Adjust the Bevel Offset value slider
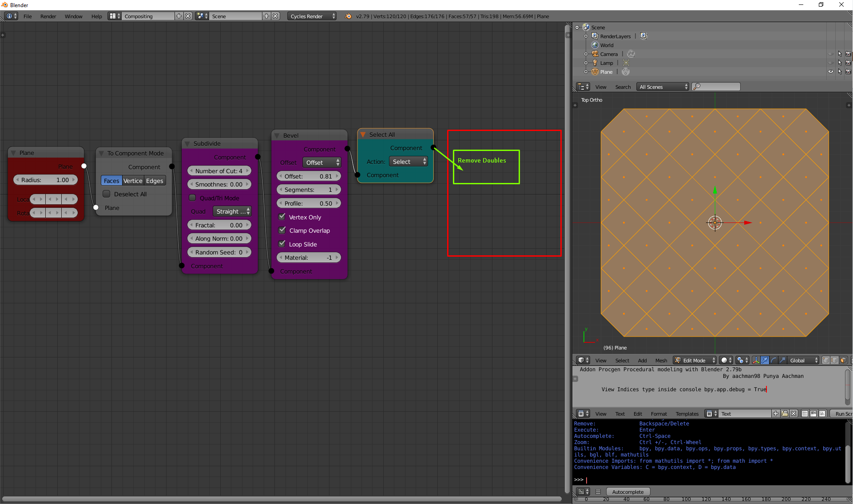Screen dimensions: 853x504 [x=309, y=176]
